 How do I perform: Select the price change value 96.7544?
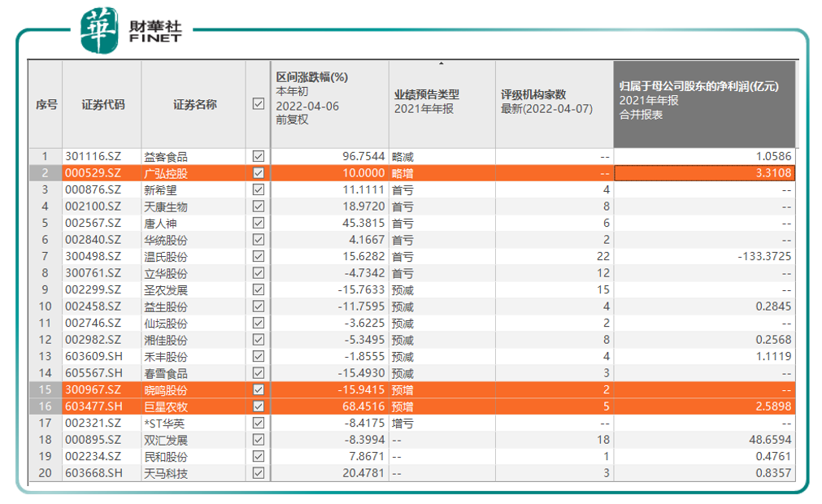(x=363, y=156)
